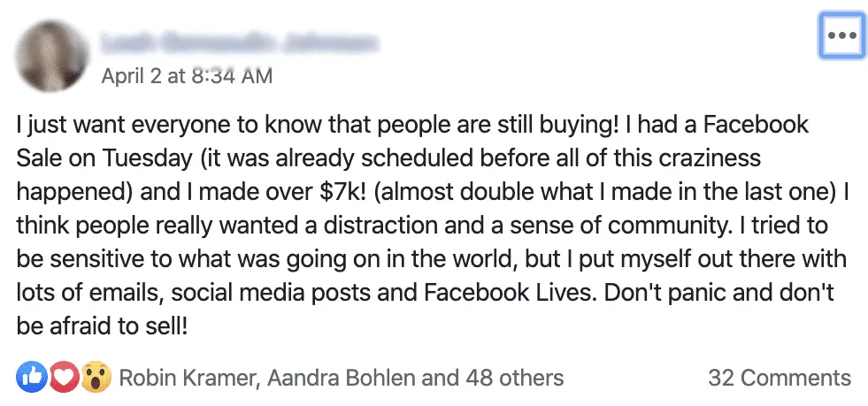This screenshot has height=406, width=868.
Task: Click the Wow emoji reaction icon
Action: click(94, 378)
